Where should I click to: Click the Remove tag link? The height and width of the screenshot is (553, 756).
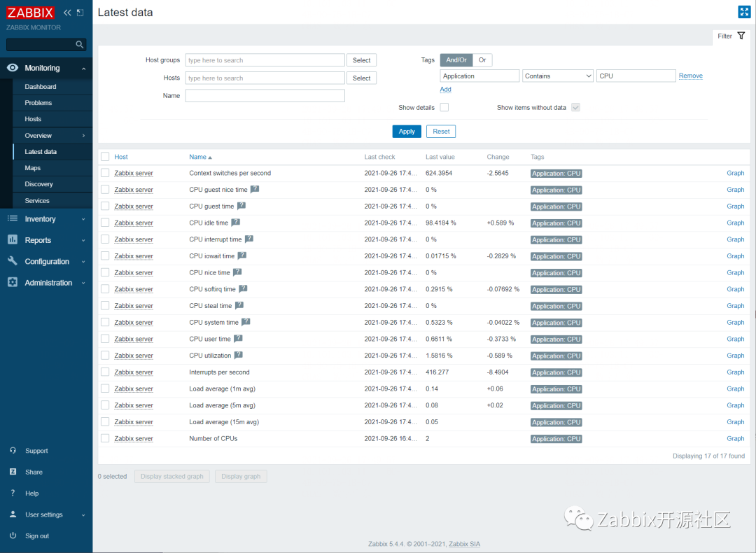pos(690,76)
